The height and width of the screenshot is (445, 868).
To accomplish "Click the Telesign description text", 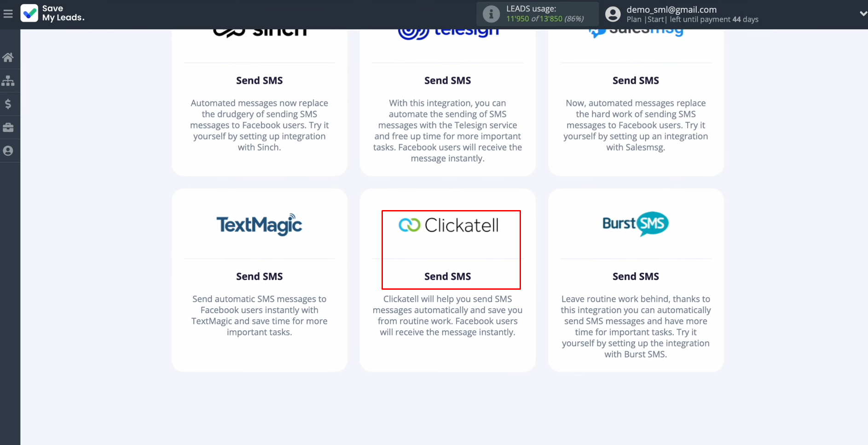I will 448,131.
